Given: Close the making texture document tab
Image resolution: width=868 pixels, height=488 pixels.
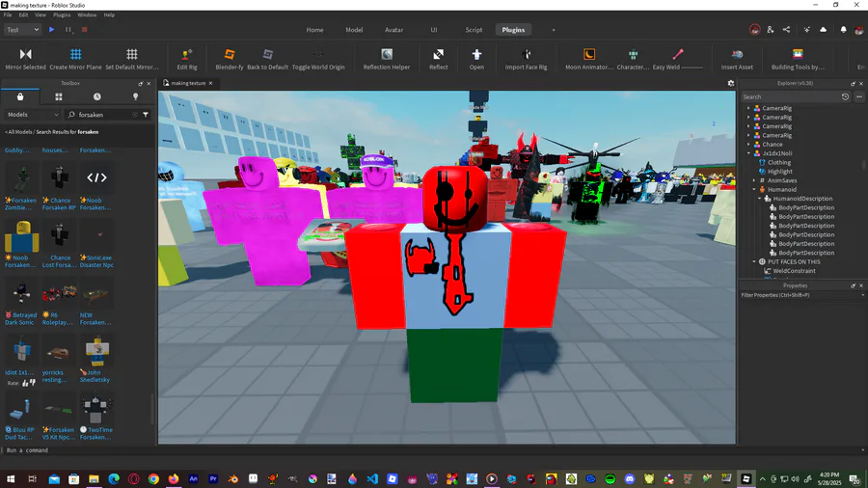Looking at the screenshot, I should (210, 83).
